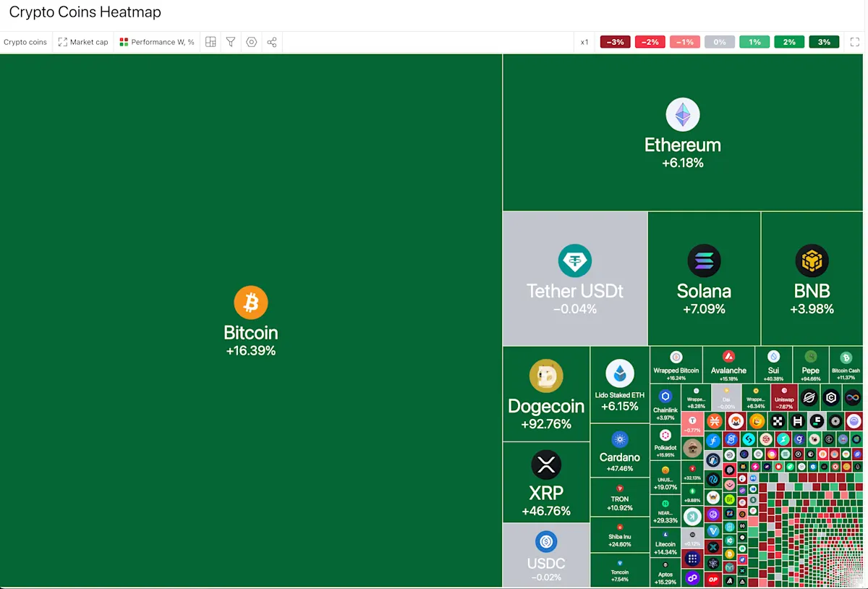Click the Solana logo icon
The height and width of the screenshot is (589, 868).
point(704,261)
